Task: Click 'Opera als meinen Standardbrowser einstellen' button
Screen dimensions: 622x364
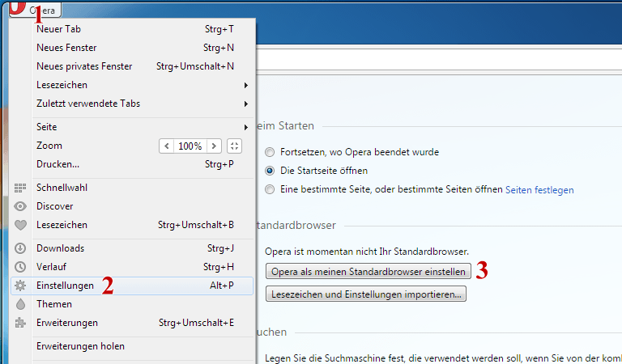Action: click(x=369, y=271)
